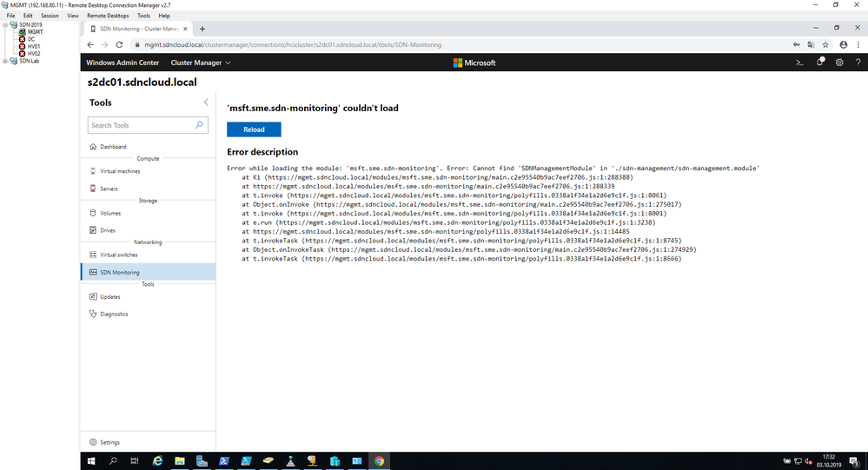Open the notifications bell in Admin Center
868x470 pixels.
820,63
